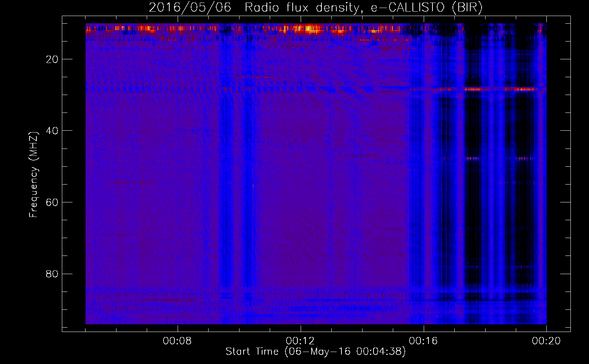589x364 pixels.
Task: Click the 00:16 time axis label
Action: point(423,341)
